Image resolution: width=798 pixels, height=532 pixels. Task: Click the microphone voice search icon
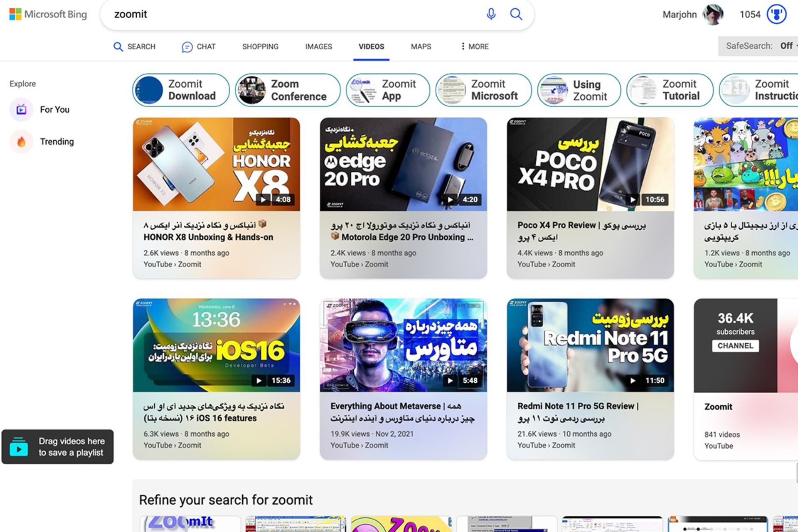click(x=491, y=14)
